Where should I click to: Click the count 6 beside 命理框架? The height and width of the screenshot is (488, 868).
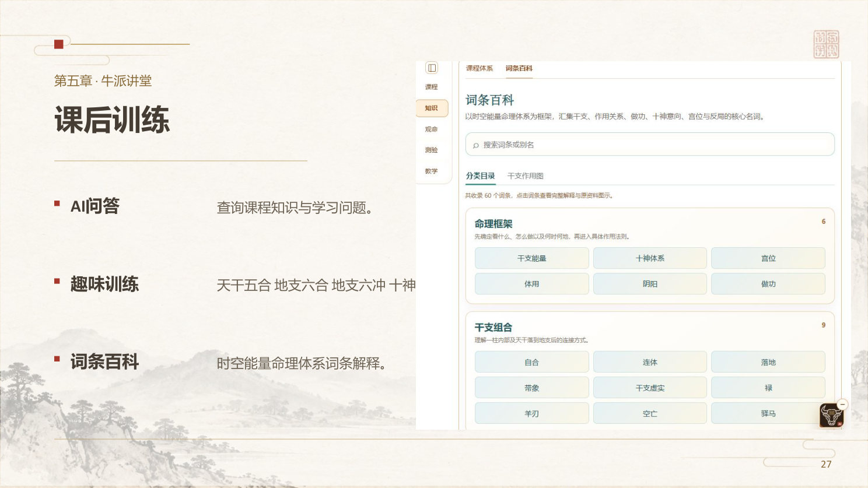824,222
